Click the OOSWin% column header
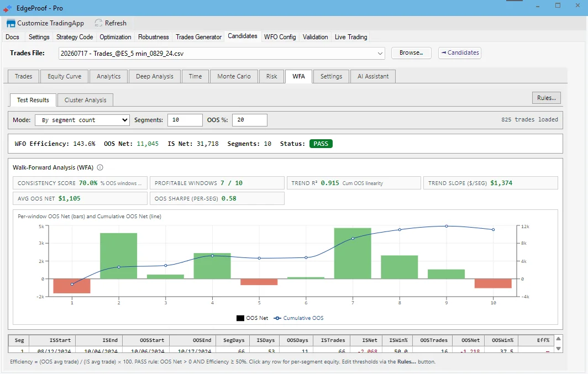This screenshot has width=588, height=374. pos(502,340)
